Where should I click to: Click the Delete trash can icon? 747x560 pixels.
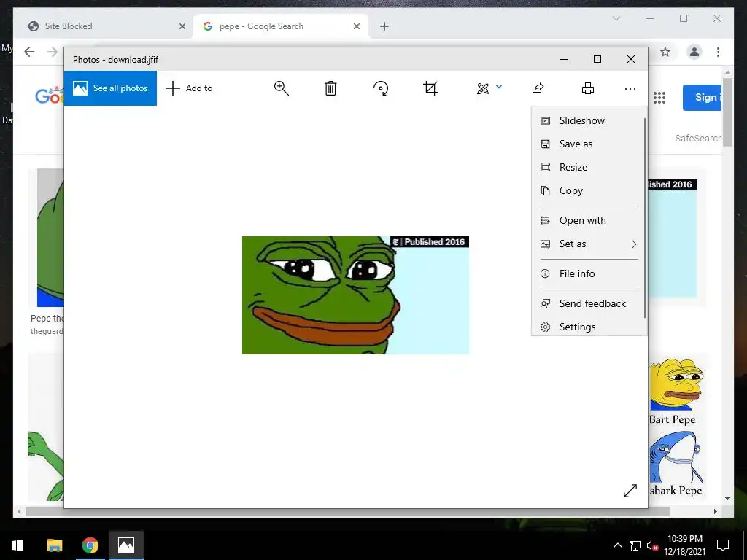[330, 88]
